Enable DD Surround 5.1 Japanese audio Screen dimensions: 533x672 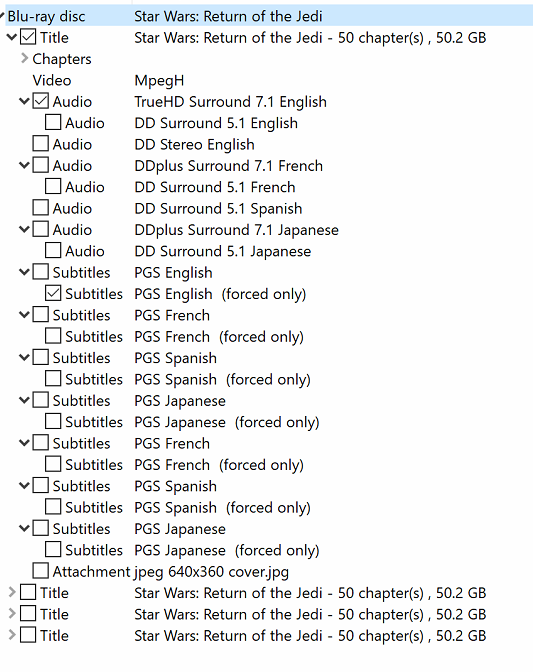point(53,251)
